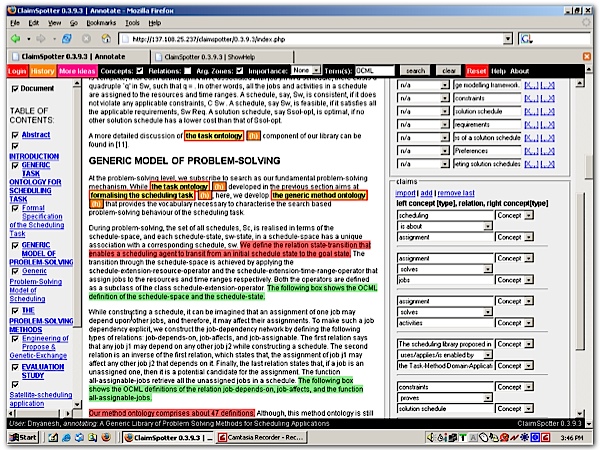Image resolution: width=600 pixels, height=450 pixels.
Task: Toggle the Arg. Zones checkbox
Action: [240, 71]
